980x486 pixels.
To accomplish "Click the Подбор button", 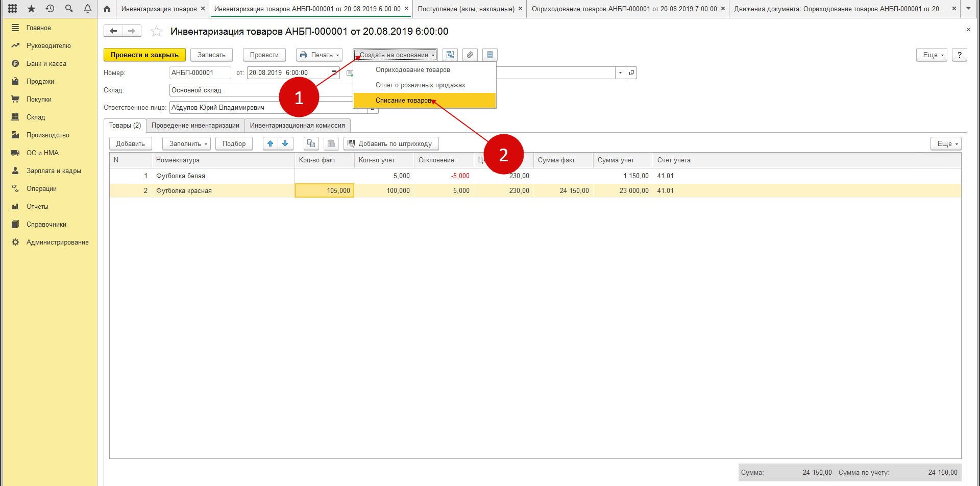I will click(234, 143).
